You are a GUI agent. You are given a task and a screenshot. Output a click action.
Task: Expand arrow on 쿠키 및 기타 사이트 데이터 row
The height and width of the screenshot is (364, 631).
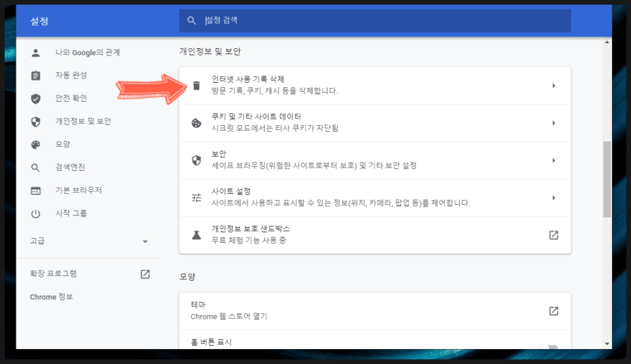pos(554,123)
